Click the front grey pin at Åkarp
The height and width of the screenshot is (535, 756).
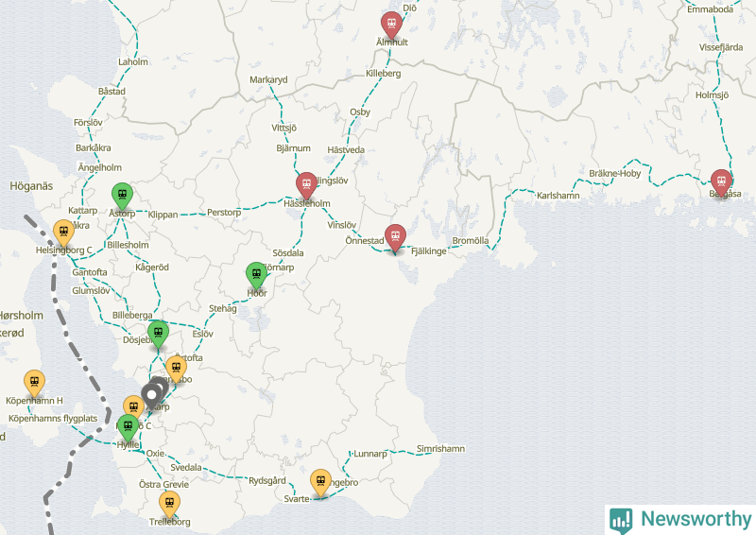click(x=152, y=398)
